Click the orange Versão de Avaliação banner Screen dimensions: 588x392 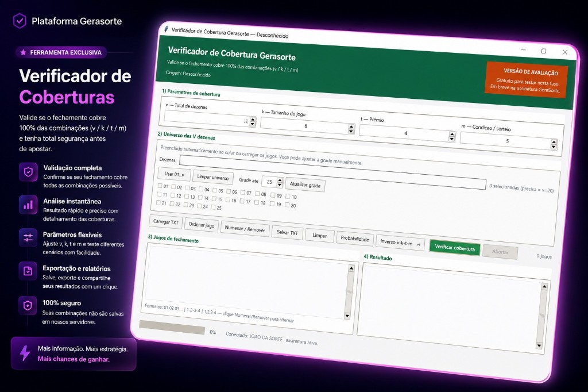[526, 79]
